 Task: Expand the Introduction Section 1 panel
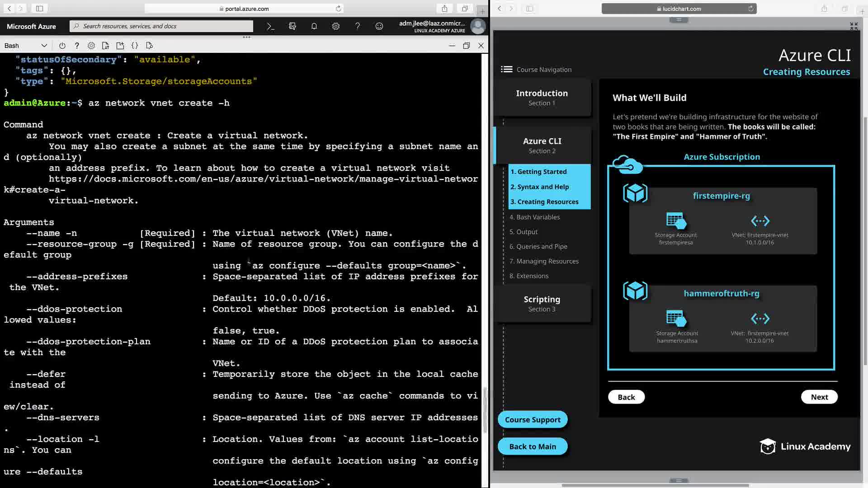click(542, 98)
